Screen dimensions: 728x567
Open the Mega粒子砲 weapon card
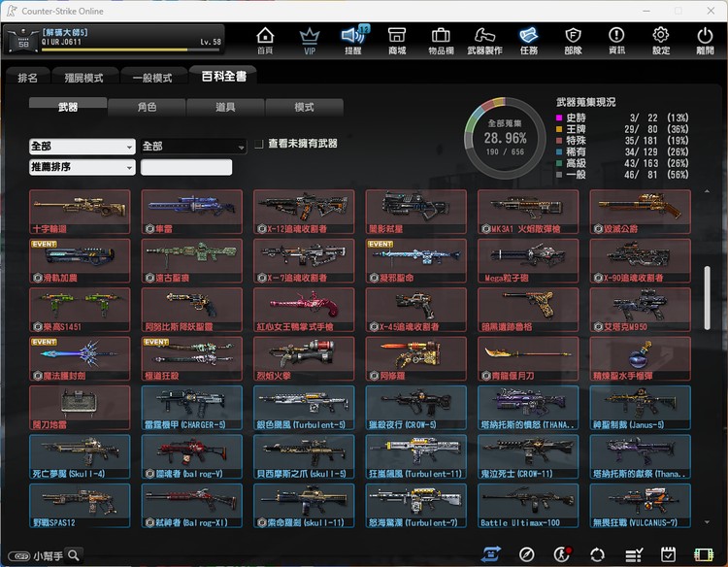click(x=528, y=260)
